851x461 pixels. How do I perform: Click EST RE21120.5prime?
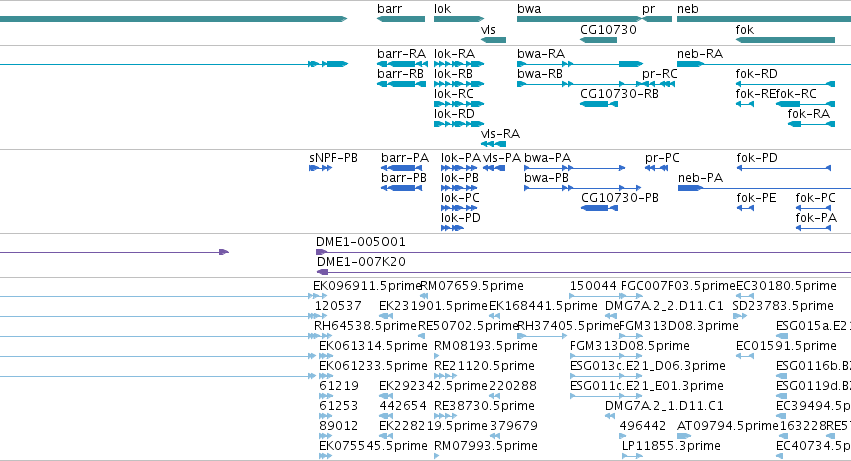coord(445,377)
